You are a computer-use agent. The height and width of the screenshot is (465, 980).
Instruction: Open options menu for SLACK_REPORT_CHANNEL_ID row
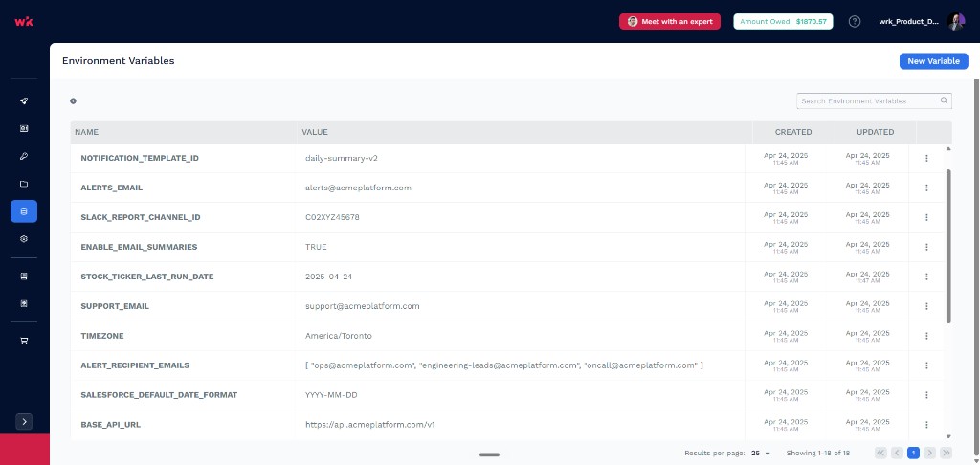[926, 217]
